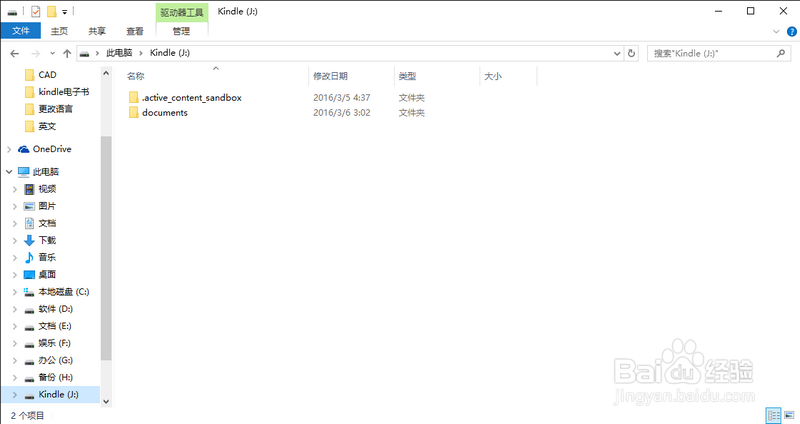Collapse the 此电脑 tree node

(x=9, y=172)
